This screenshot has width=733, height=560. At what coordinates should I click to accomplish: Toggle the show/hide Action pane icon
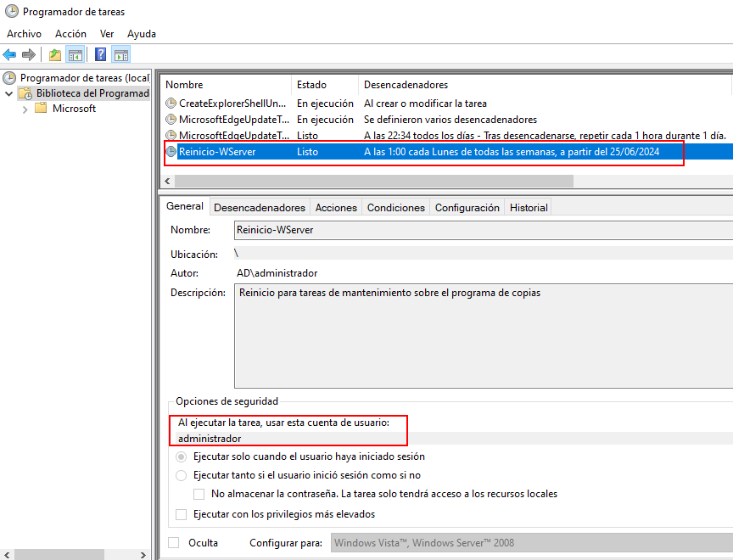tap(121, 55)
